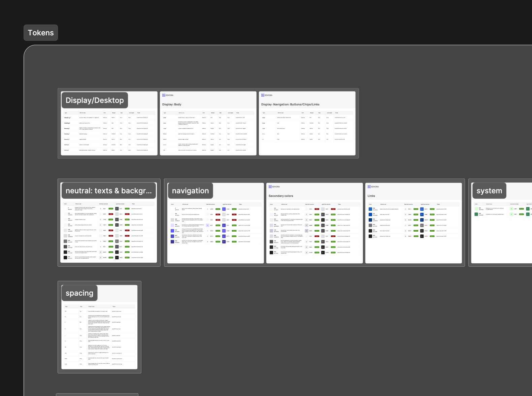Select the navigation frame label

[x=190, y=191]
